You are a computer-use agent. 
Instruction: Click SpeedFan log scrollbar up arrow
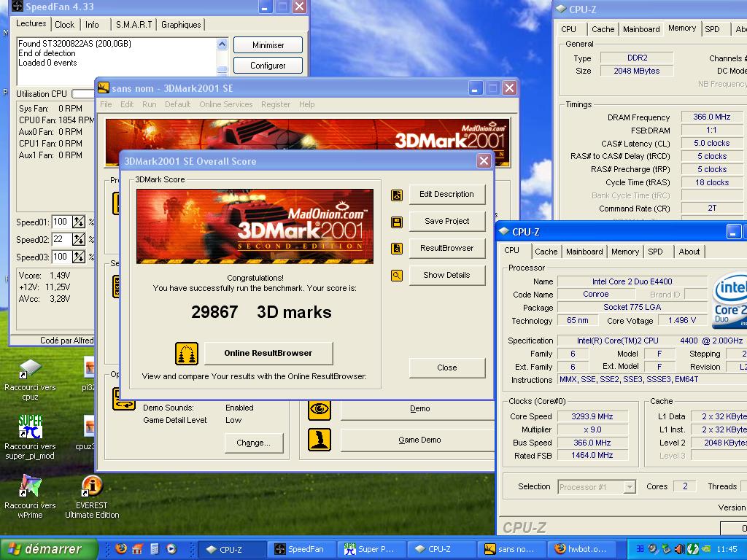click(x=222, y=44)
